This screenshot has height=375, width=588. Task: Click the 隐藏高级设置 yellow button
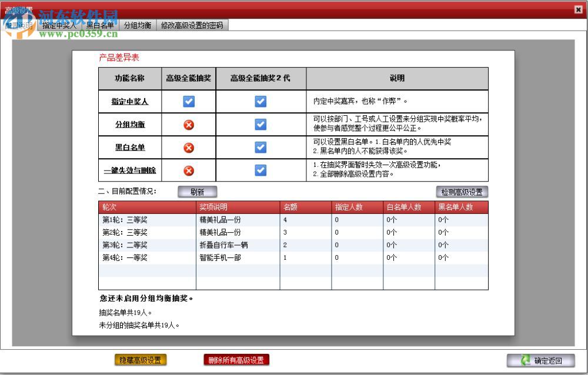141,360
